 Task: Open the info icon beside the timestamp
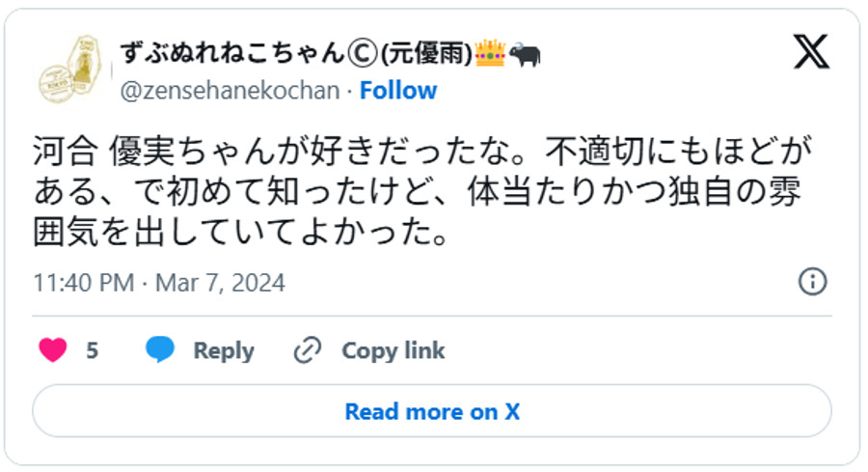(813, 282)
